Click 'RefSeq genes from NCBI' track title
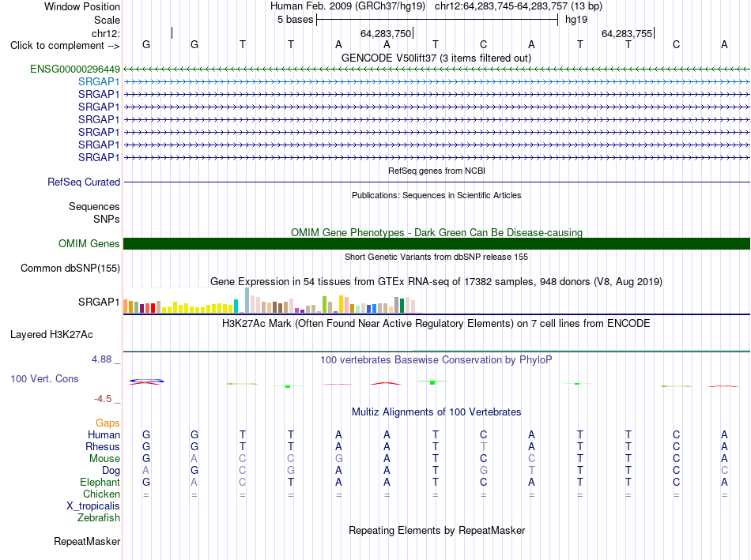The height and width of the screenshot is (560, 751). coord(436,171)
